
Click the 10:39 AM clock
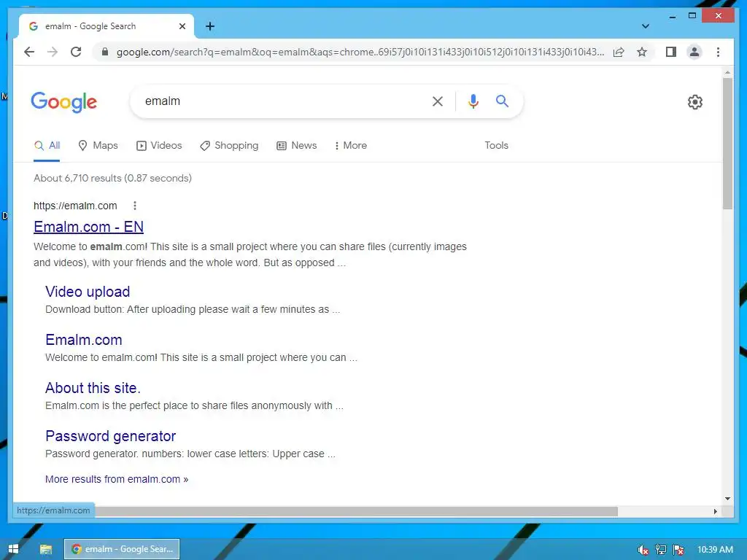point(715,550)
